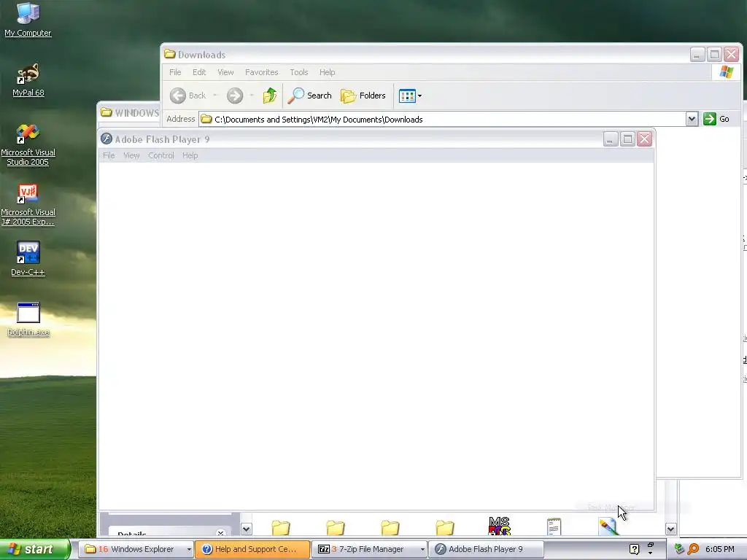Maximize the Downloads window

pyautogui.click(x=715, y=54)
